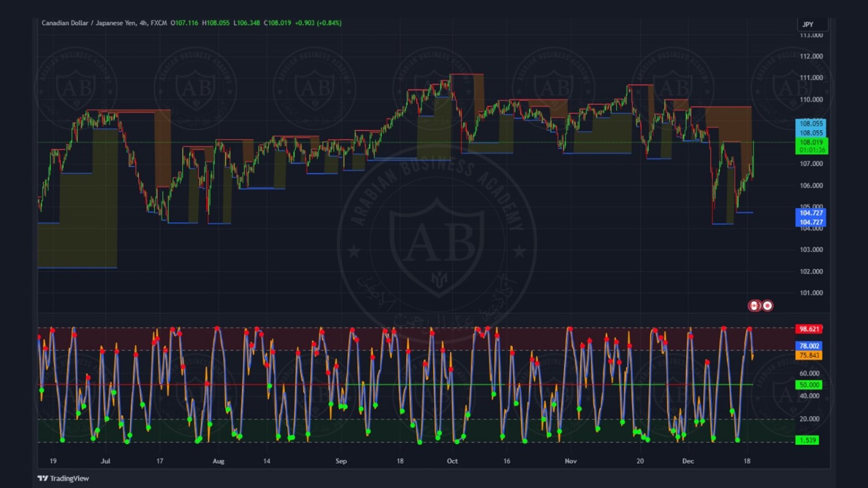Click the Dec date on time axis
Image resolution: width=868 pixels, height=488 pixels.
point(687,461)
